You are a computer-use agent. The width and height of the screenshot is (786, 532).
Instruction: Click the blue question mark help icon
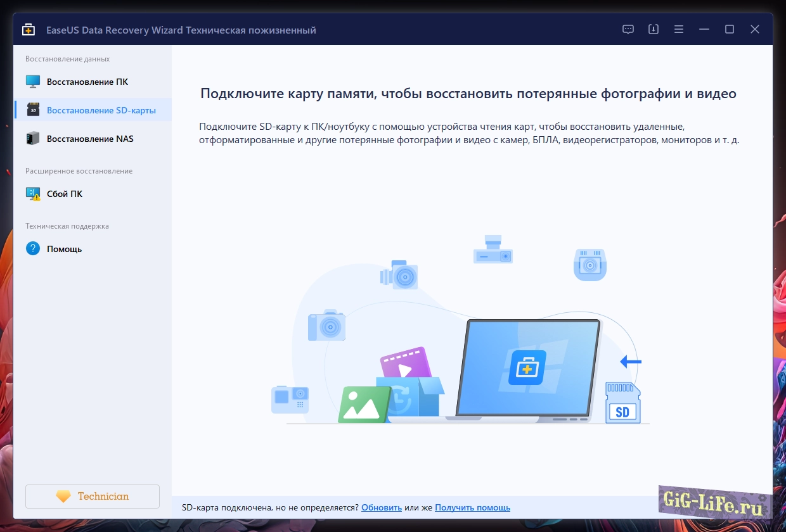33,249
